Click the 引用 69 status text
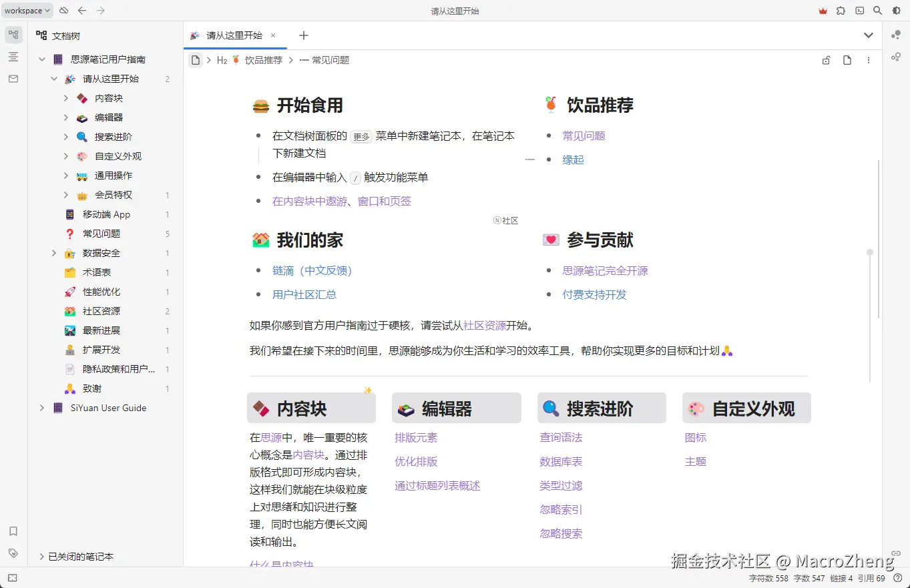 pos(871,578)
